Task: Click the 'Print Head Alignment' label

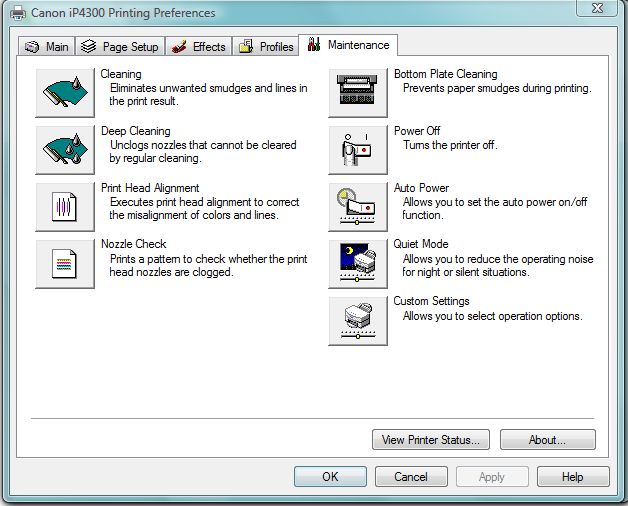Action: click(x=150, y=188)
